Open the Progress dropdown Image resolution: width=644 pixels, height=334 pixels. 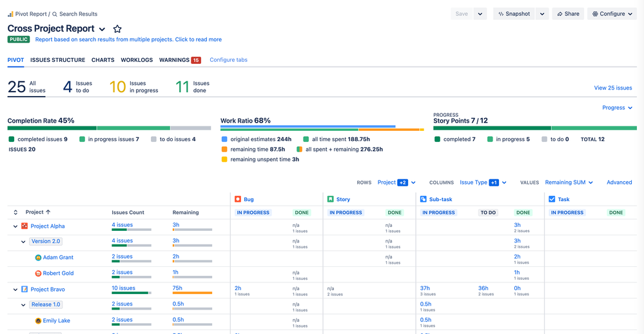(617, 108)
